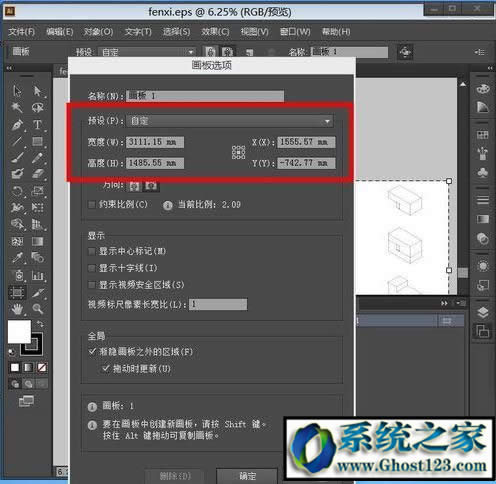Open control bar options menu icon
The height and width of the screenshot is (484, 496).
(480, 52)
